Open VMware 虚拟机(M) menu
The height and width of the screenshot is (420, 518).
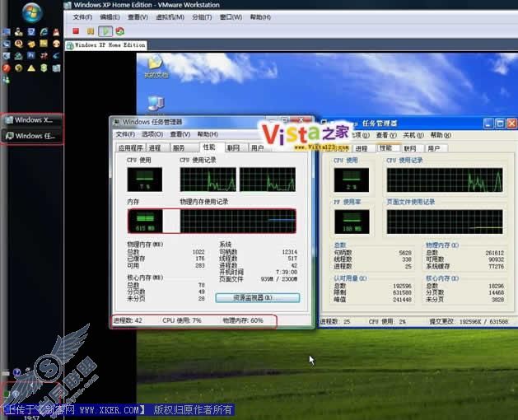pyautogui.click(x=170, y=17)
